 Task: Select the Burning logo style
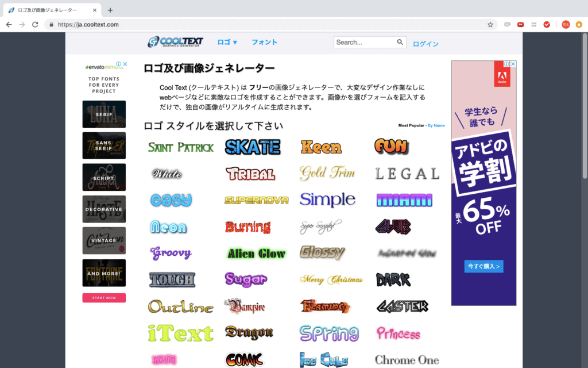(247, 227)
